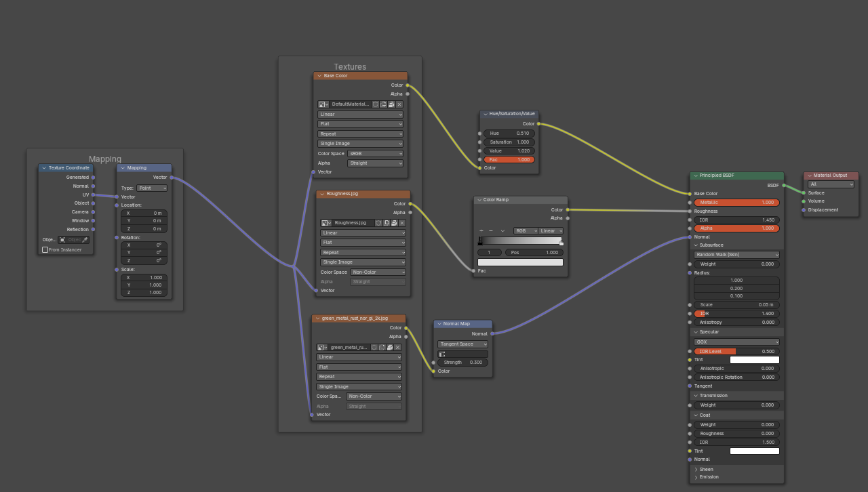
Task: Expand the Sheen panel in Principled BSDF
Action: point(696,469)
